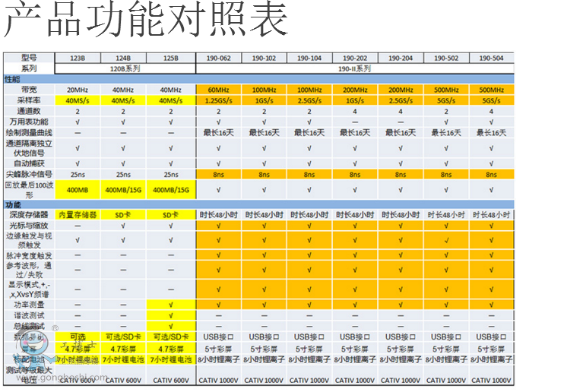Select the 190-504 model column header
583x392 pixels.
(x=492, y=58)
